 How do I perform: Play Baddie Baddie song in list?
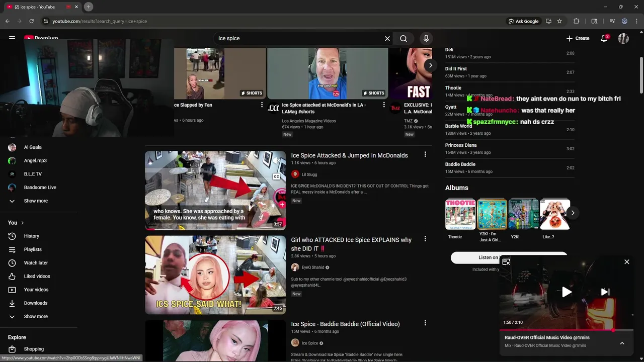(510, 167)
